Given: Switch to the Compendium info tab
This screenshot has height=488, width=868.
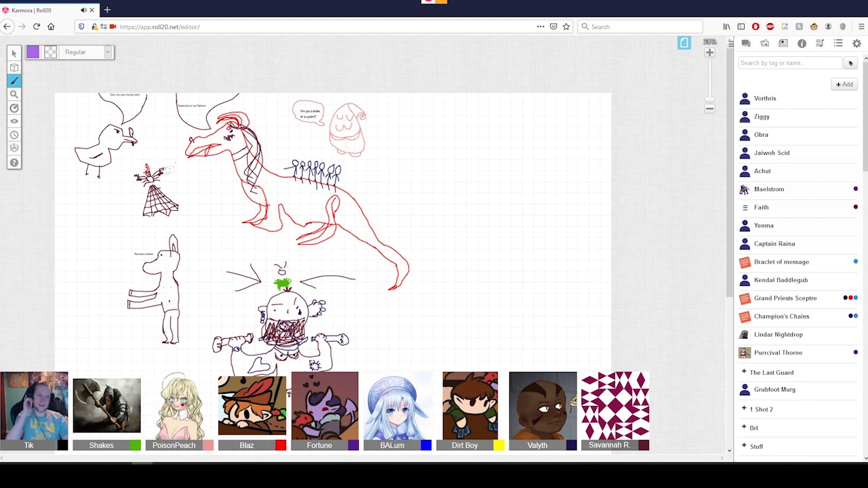Looking at the screenshot, I should click(802, 43).
